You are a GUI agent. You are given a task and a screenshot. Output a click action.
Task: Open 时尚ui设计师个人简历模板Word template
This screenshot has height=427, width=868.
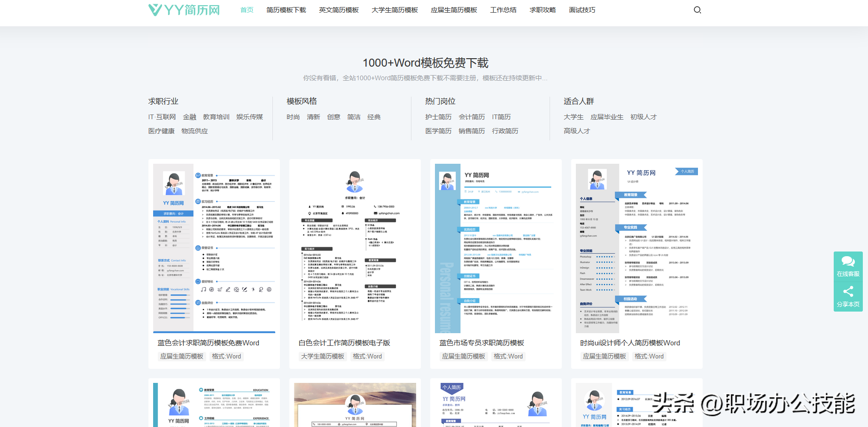(x=630, y=343)
